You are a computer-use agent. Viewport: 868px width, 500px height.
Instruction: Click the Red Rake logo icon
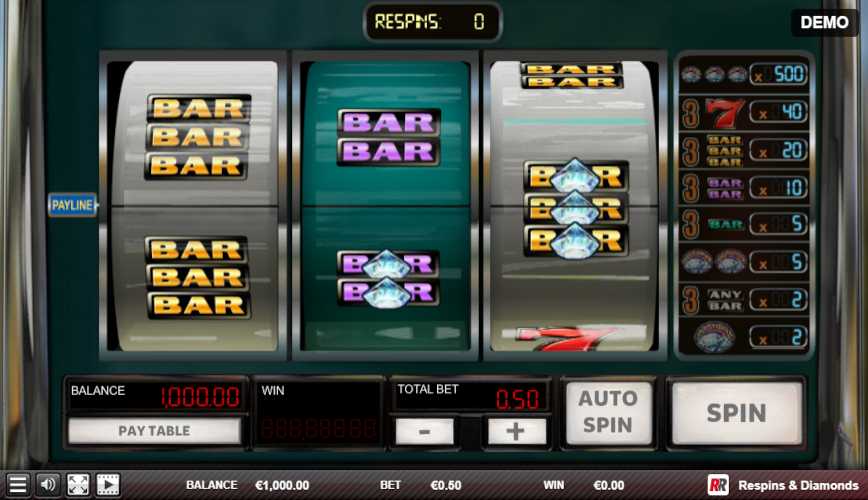[x=718, y=485]
